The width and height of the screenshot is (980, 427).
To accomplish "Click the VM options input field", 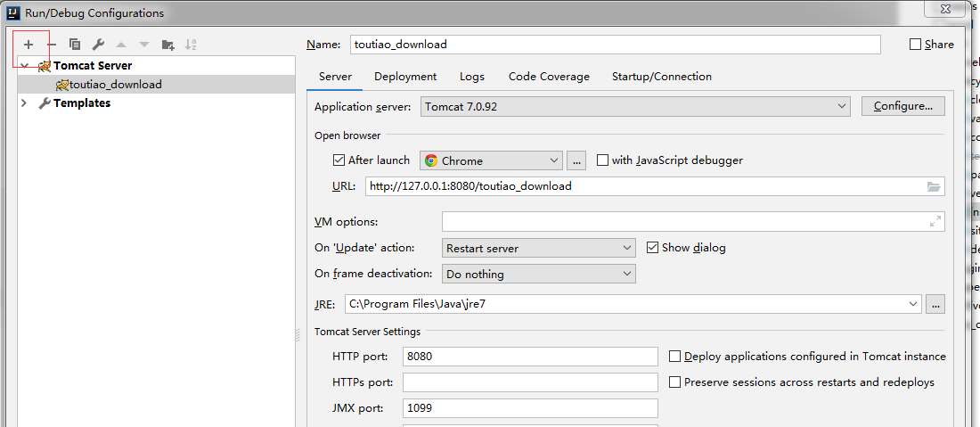I will tap(693, 221).
